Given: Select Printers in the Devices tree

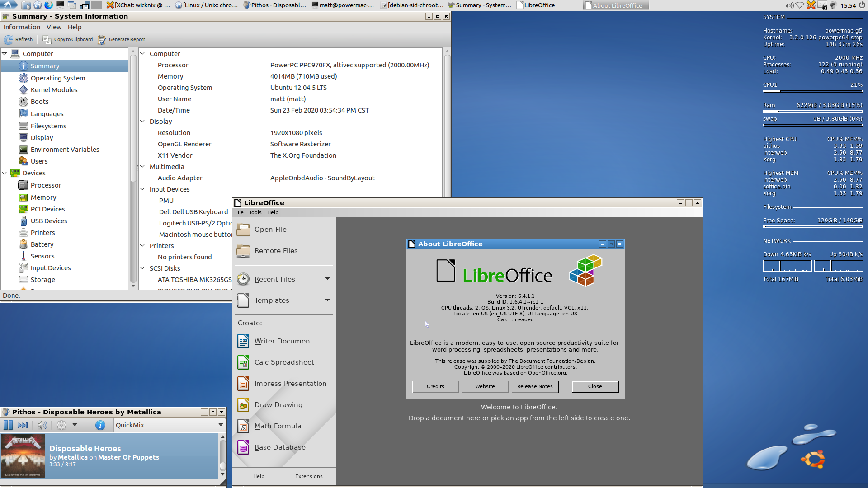Looking at the screenshot, I should point(42,233).
